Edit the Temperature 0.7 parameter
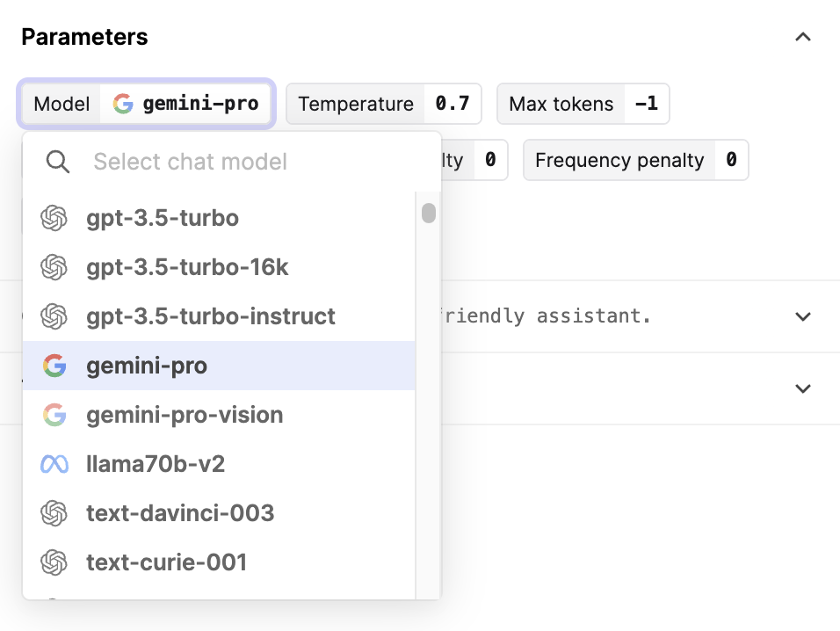Screen dimensions: 840x631 click(384, 104)
